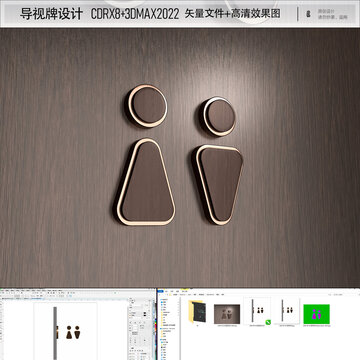Select the green and magenta mask image thumbnail
360x360 pixels.
pos(317,314)
